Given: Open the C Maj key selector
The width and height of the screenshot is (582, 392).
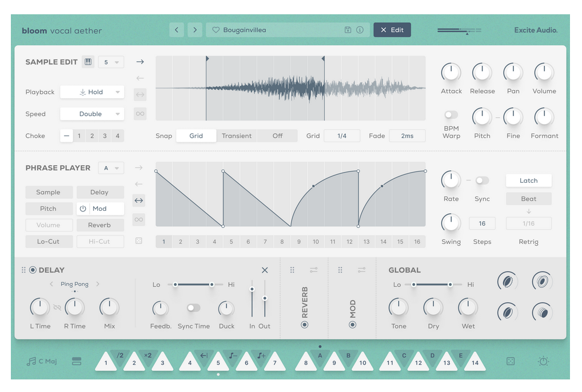Looking at the screenshot, I should pos(42,361).
